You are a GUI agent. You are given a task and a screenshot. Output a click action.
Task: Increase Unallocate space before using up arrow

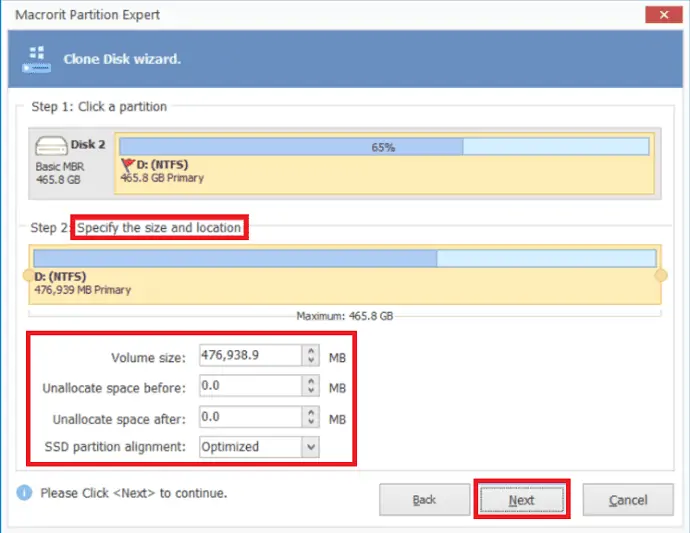[311, 381]
